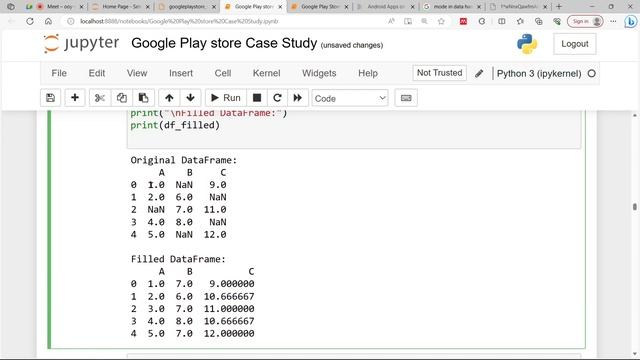Copy selected cells icon
This screenshot has width=640, height=360.
click(x=122, y=98)
